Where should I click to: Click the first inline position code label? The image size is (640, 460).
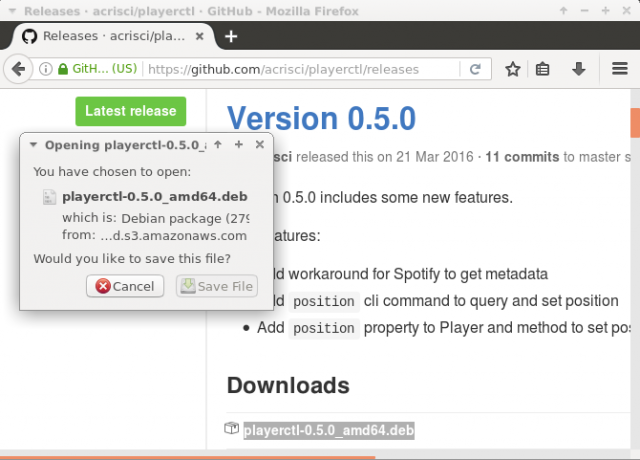[324, 302]
